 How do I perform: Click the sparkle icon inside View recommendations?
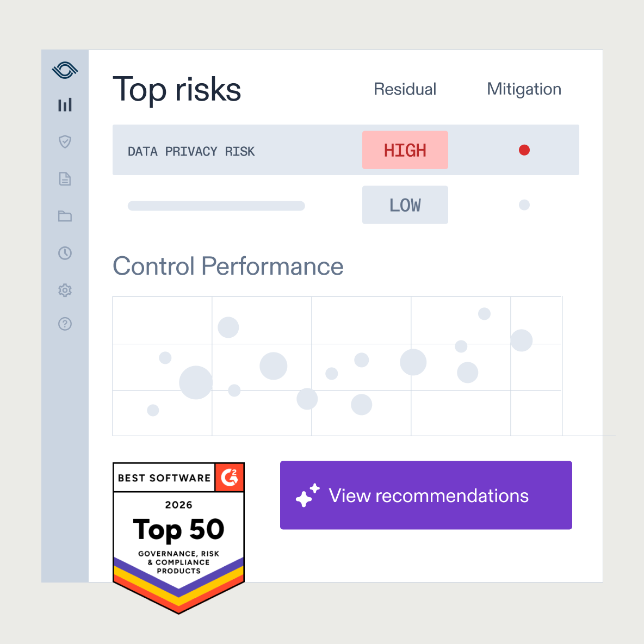pyautogui.click(x=308, y=495)
